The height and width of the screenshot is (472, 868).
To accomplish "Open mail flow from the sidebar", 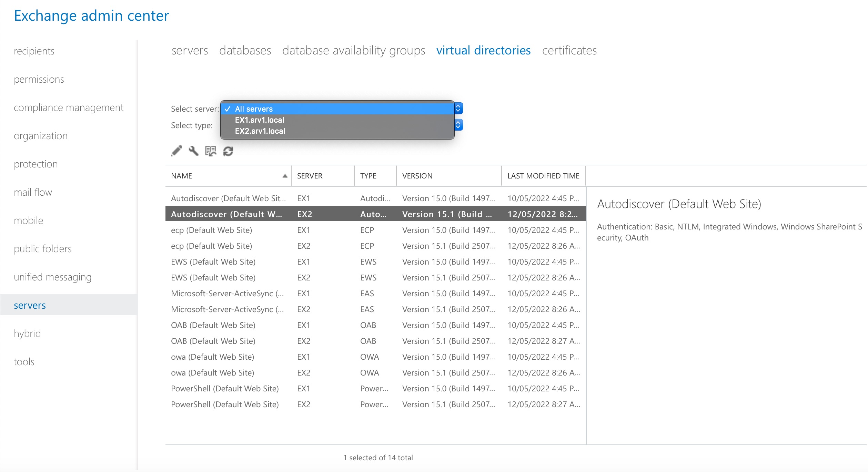I will (33, 192).
